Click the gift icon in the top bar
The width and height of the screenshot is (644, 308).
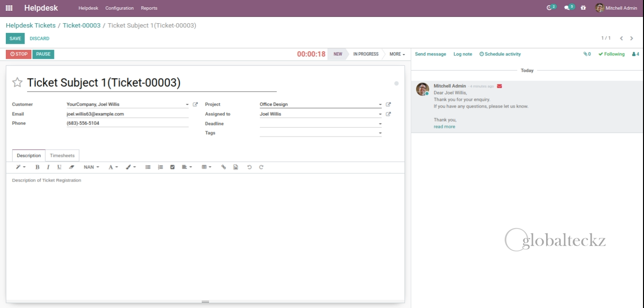click(583, 8)
